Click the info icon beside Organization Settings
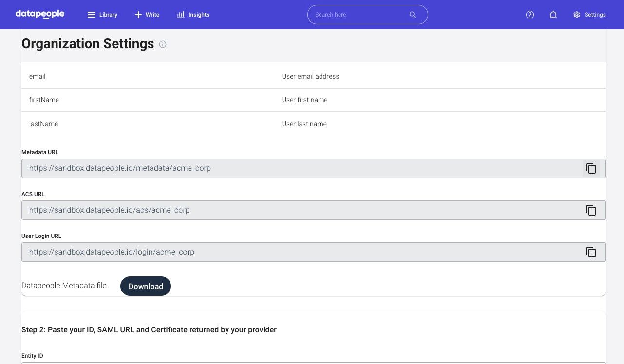624x364 pixels. (163, 44)
